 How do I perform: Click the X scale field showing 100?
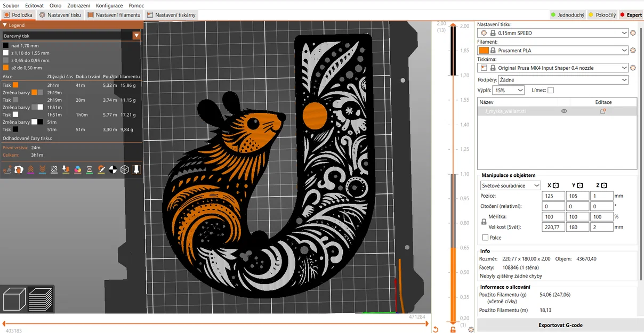553,217
